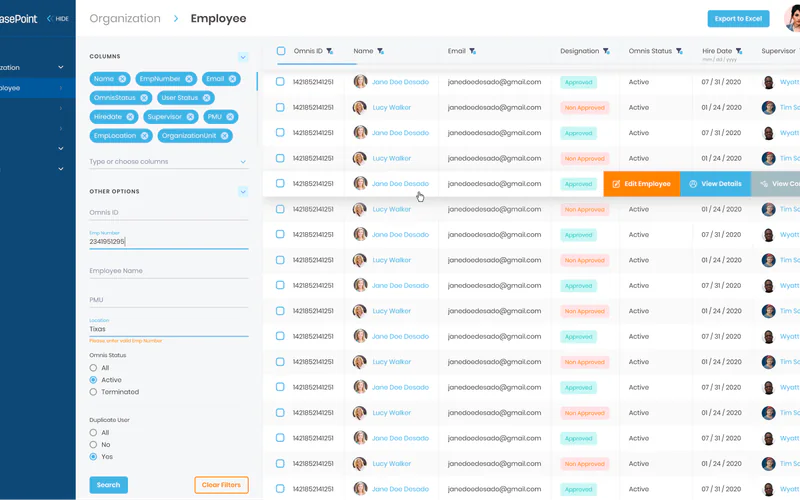Select Omnis Status Terminated radio

tap(93, 392)
